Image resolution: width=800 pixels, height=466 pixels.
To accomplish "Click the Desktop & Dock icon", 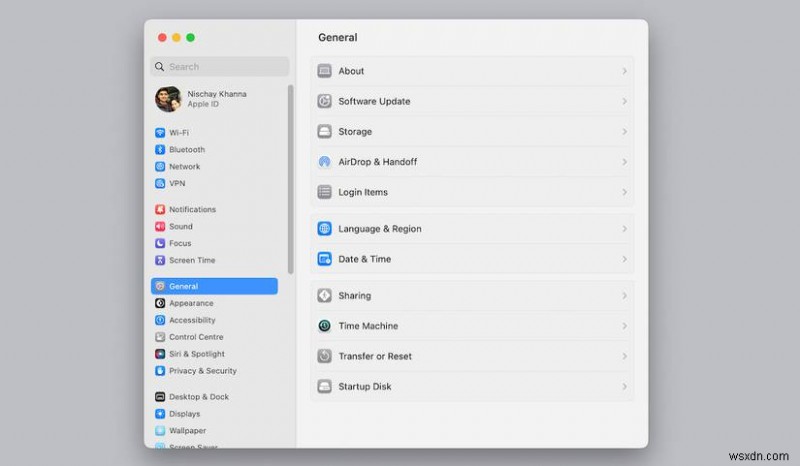I will (160, 397).
